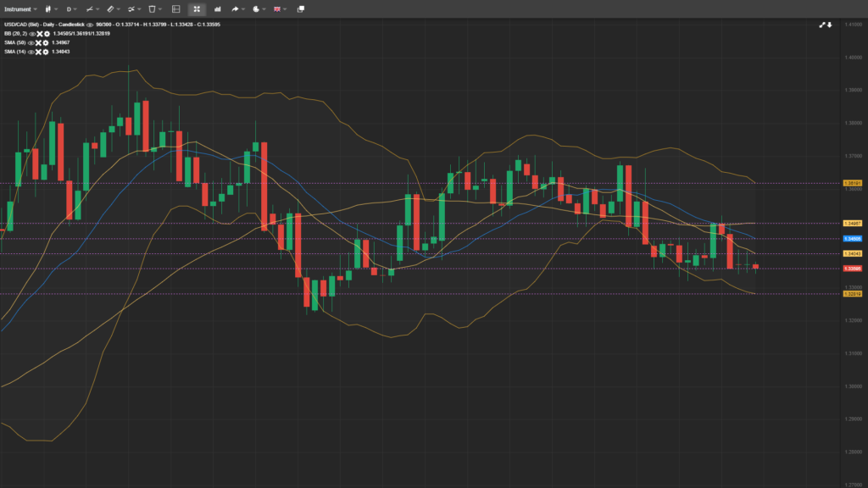Viewport: 868px width, 488px height.
Task: Expand the share options dropdown arrow
Action: pyautogui.click(x=243, y=8)
